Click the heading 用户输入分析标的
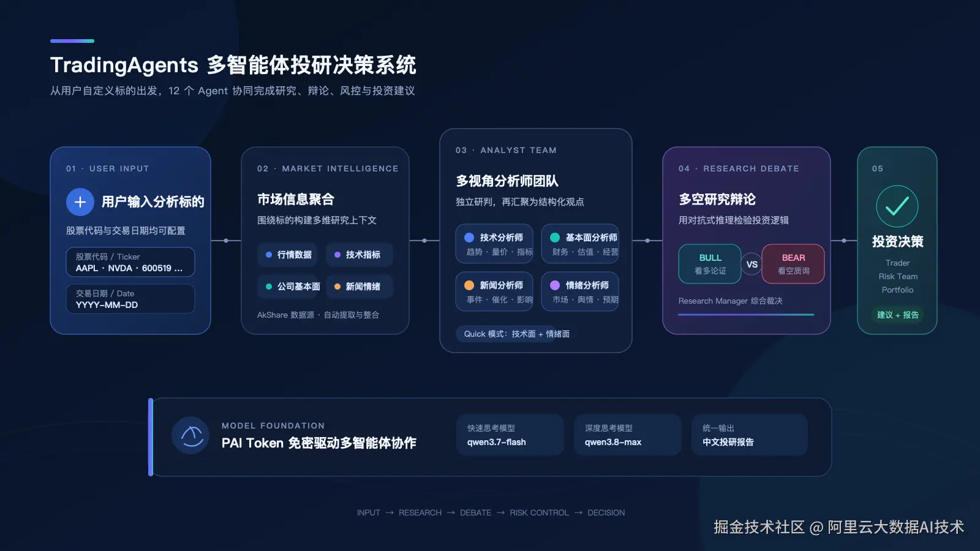The width and height of the screenshot is (980, 551). pyautogui.click(x=153, y=202)
